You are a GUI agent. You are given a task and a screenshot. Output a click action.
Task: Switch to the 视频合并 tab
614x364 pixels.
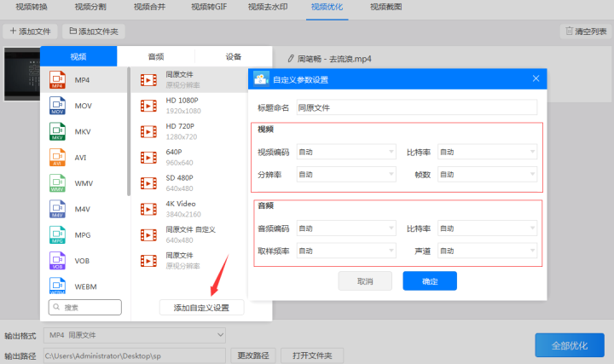pos(149,7)
